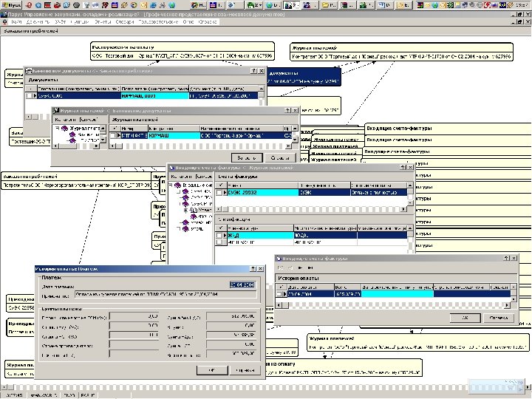Screen dimensions: 532x399
Task: Open the Окно menu
Action: coord(188,21)
